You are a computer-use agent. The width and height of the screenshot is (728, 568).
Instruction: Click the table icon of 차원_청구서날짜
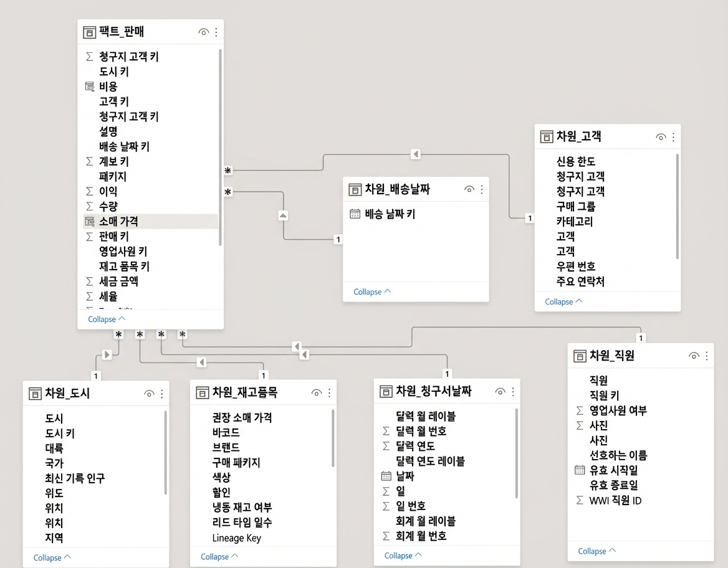tap(386, 392)
